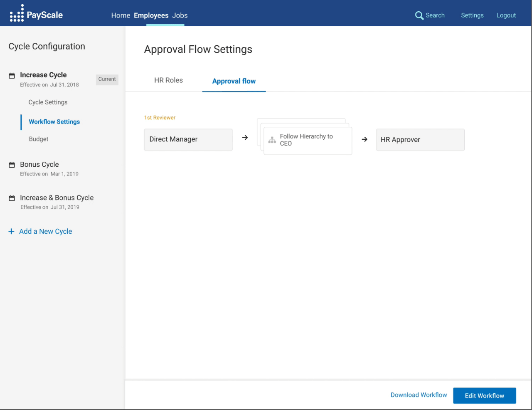Open Settings in the top bar
532x410 pixels.
click(x=472, y=15)
